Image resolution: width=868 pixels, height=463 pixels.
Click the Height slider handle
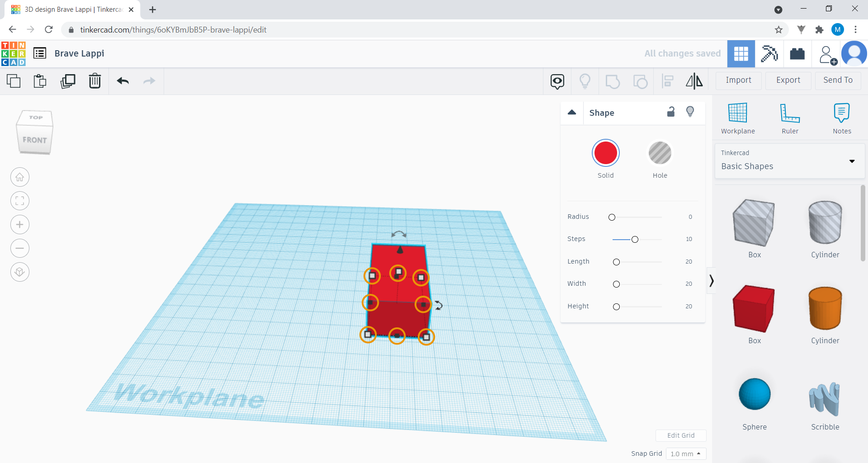(x=616, y=307)
